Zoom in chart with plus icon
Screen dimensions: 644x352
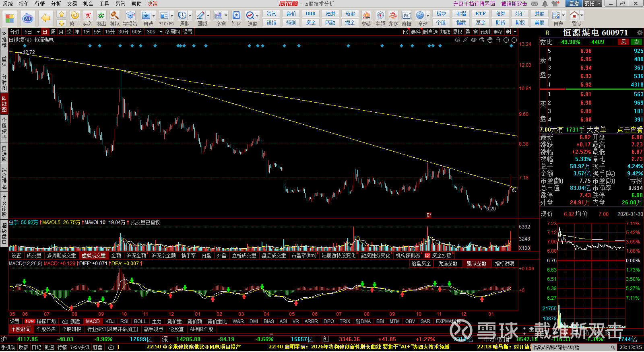[506, 40]
